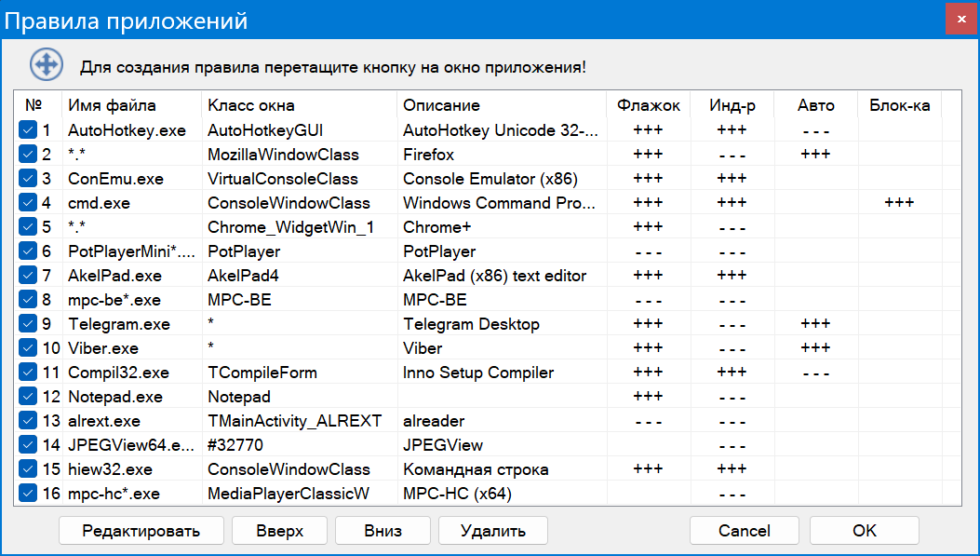Move rule down with Вниз button
Screen dimensions: 980x556
383,530
